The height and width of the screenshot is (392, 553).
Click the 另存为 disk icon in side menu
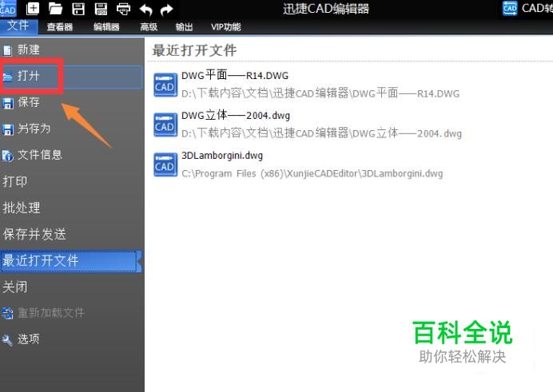(7, 129)
